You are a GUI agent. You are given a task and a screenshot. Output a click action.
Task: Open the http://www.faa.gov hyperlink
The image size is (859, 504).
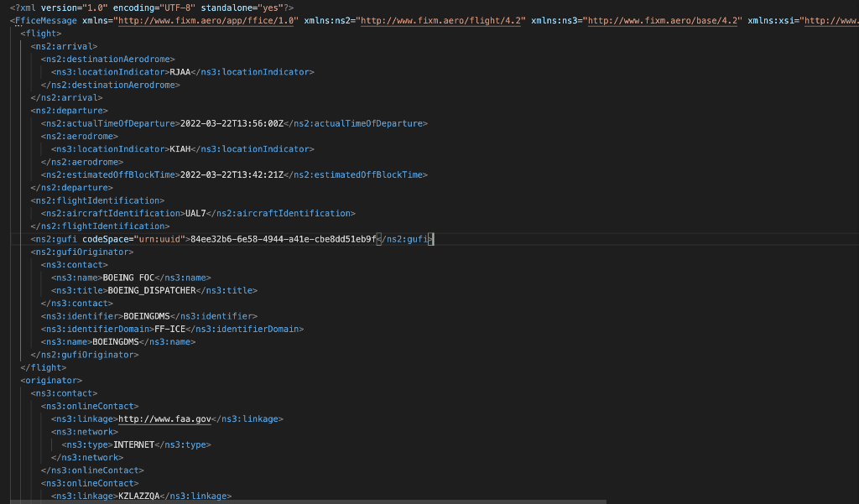(x=163, y=418)
